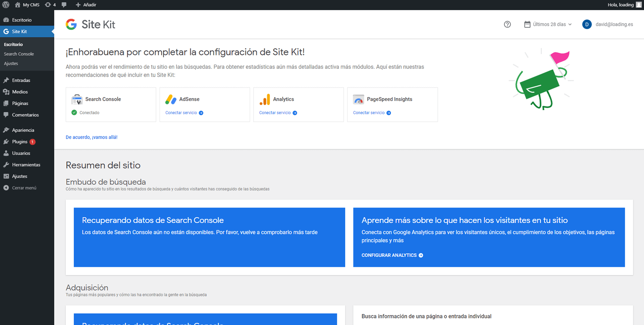Open Search Console submenu item
The width and height of the screenshot is (644, 325).
19,54
